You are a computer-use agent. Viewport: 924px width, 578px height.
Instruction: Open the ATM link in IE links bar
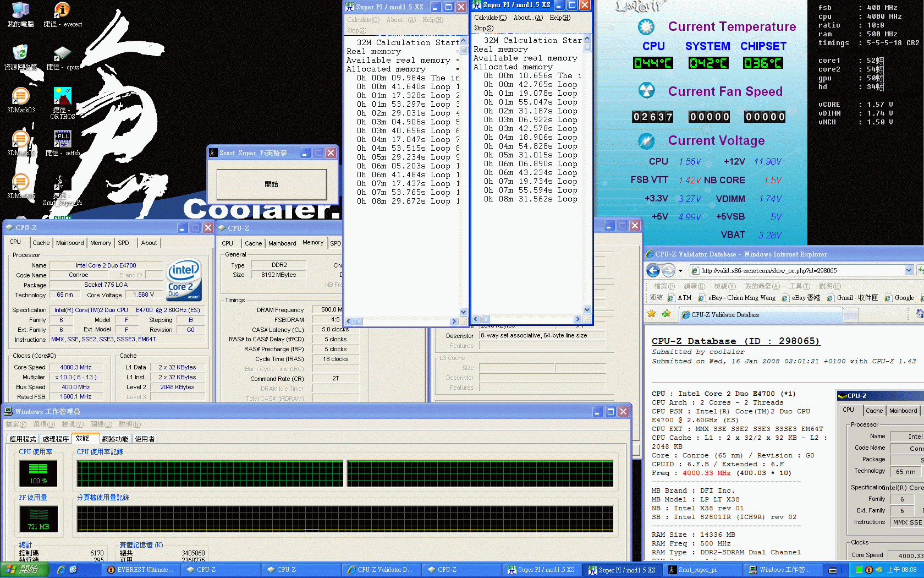pyautogui.click(x=680, y=298)
